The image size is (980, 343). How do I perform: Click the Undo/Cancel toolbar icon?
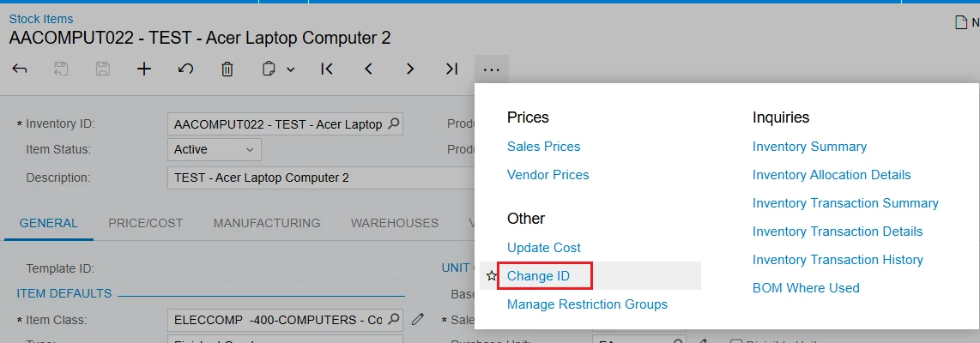(x=185, y=69)
